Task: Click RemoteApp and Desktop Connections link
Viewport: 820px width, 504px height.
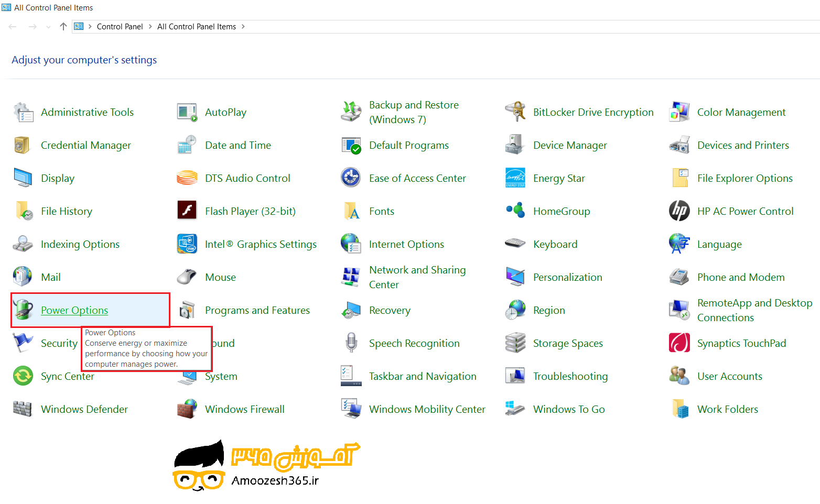Action: 755,310
